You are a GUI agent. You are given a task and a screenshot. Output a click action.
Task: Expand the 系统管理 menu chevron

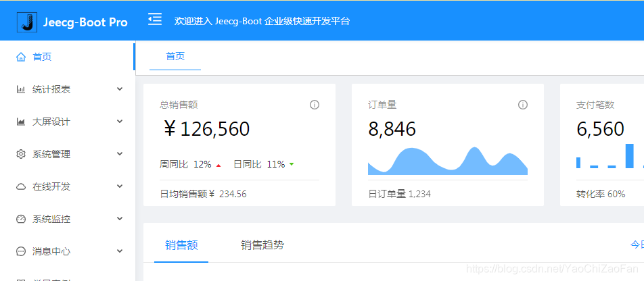[x=120, y=153]
